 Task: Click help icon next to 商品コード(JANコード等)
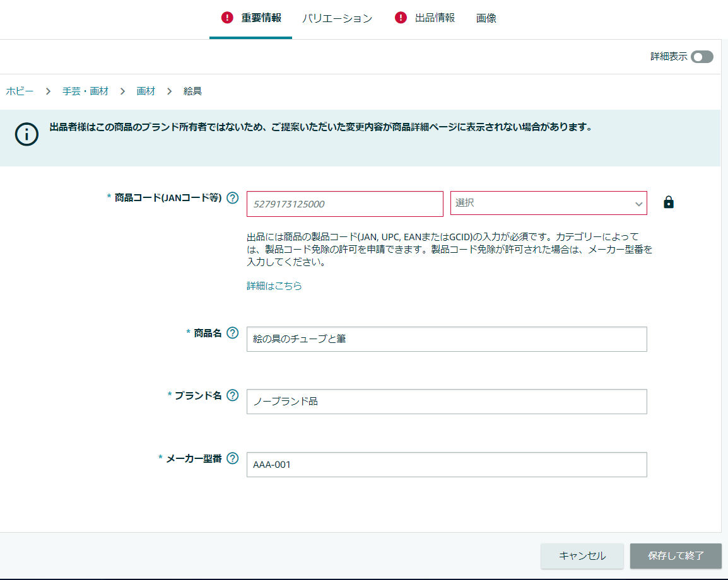(233, 198)
